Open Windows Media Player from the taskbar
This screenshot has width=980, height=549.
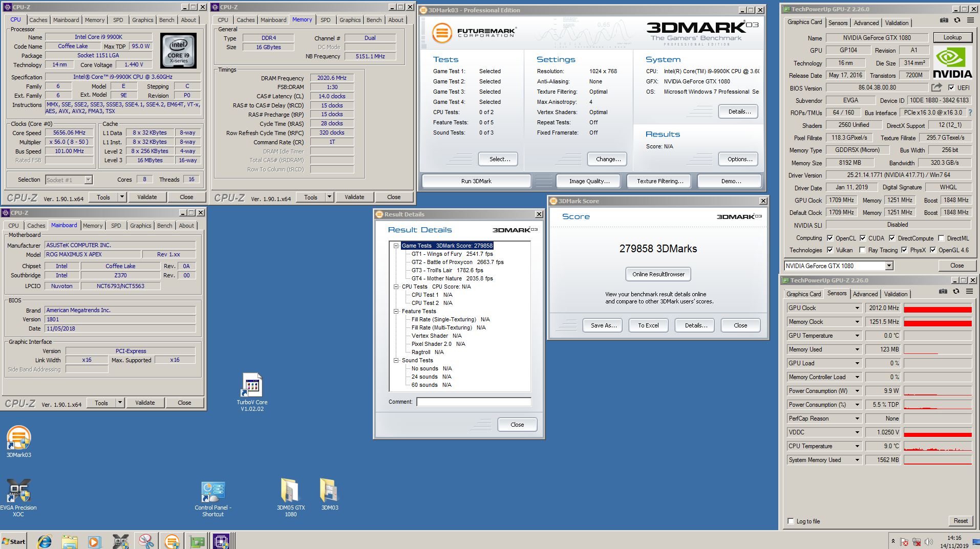click(x=95, y=541)
